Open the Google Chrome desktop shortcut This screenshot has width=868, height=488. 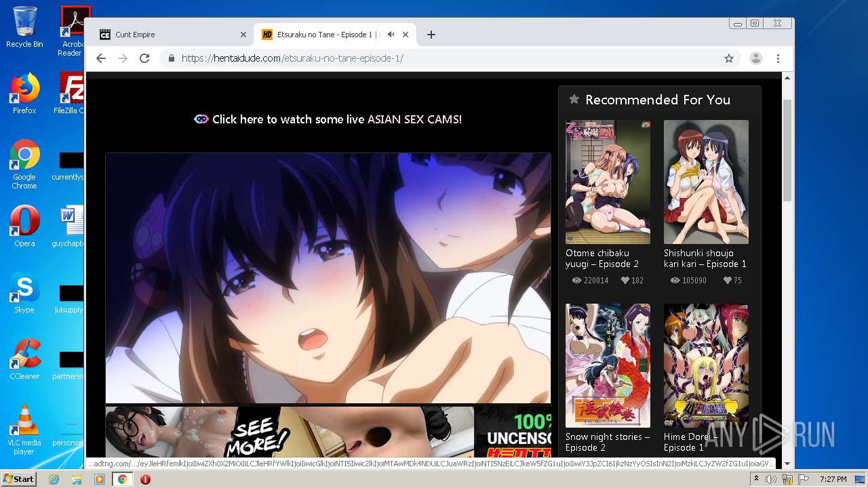[24, 164]
